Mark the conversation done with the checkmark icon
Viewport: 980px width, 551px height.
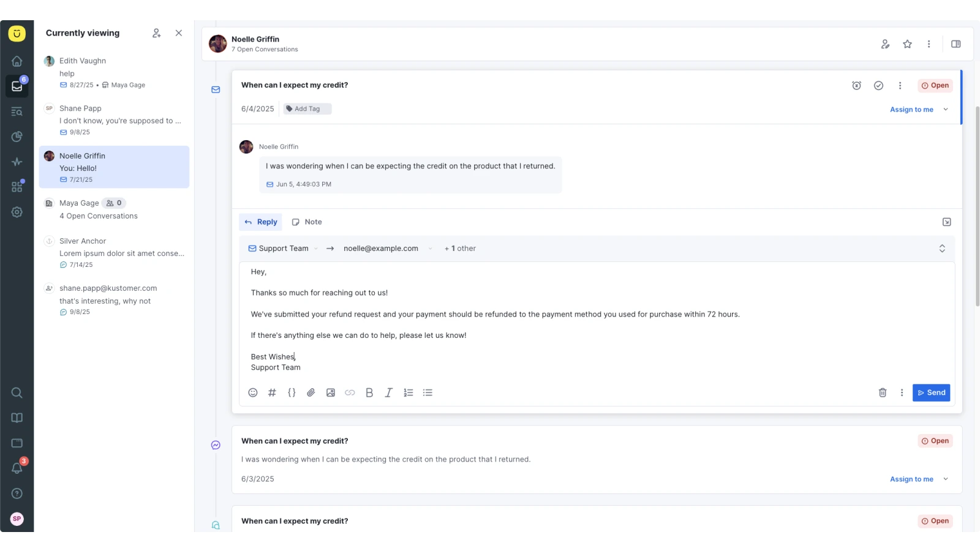(x=878, y=86)
